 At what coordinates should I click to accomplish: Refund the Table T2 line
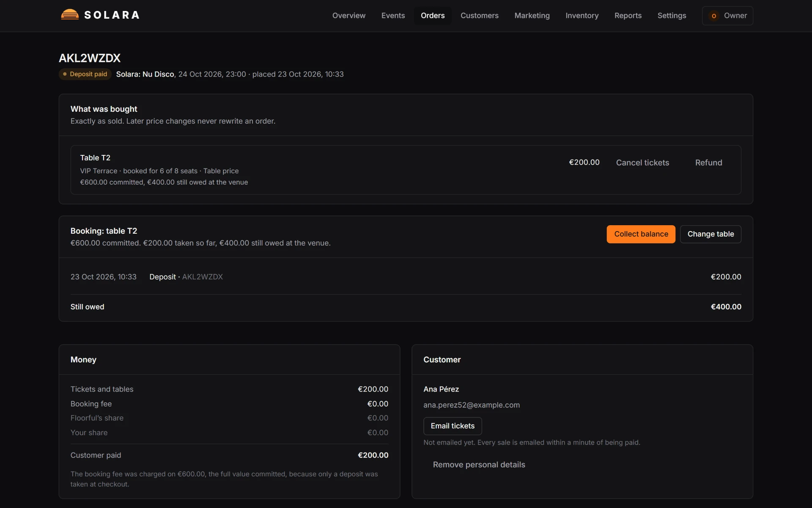tap(708, 163)
